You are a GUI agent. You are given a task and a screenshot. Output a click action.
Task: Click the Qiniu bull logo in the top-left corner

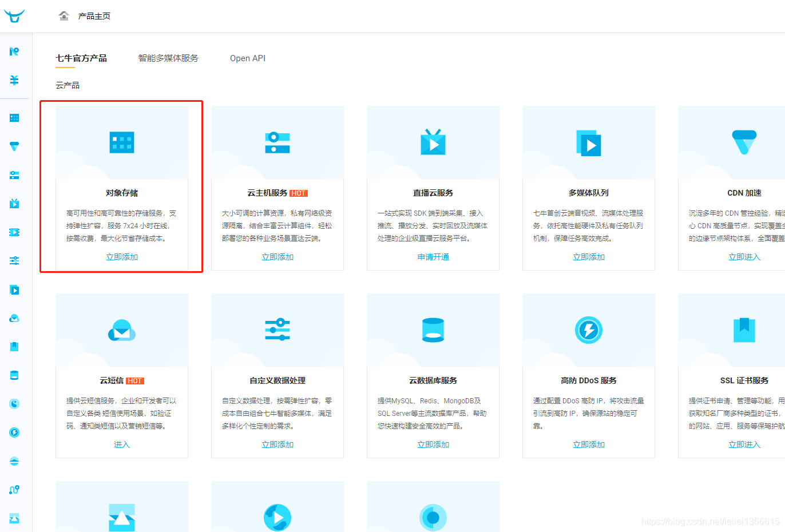(14, 16)
